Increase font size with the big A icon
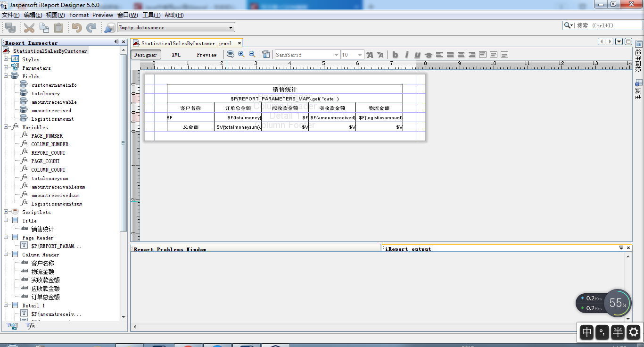Image resolution: width=644 pixels, height=347 pixels. (370, 54)
